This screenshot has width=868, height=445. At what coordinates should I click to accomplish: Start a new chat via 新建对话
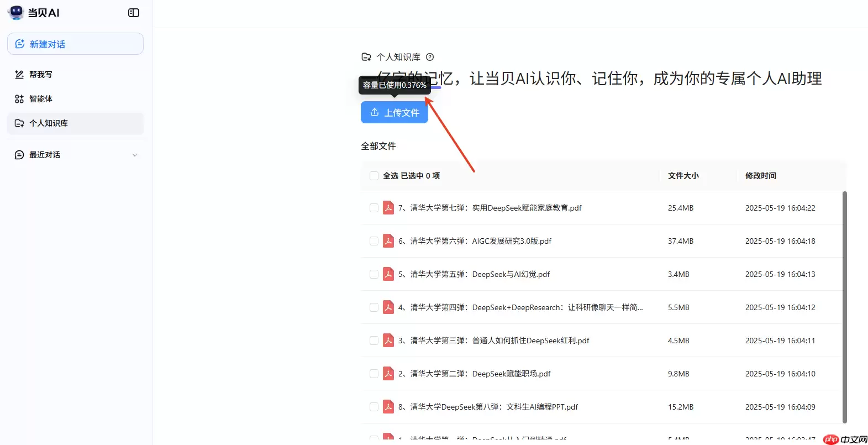75,44
